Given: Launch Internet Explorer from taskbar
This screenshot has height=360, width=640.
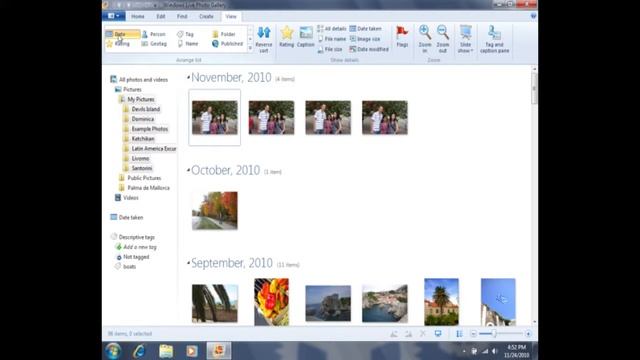Looking at the screenshot, I should pyautogui.click(x=139, y=351).
